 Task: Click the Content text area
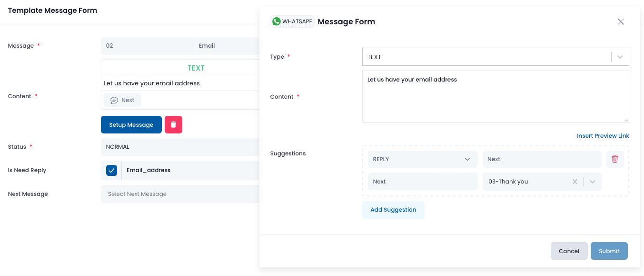coord(495,97)
